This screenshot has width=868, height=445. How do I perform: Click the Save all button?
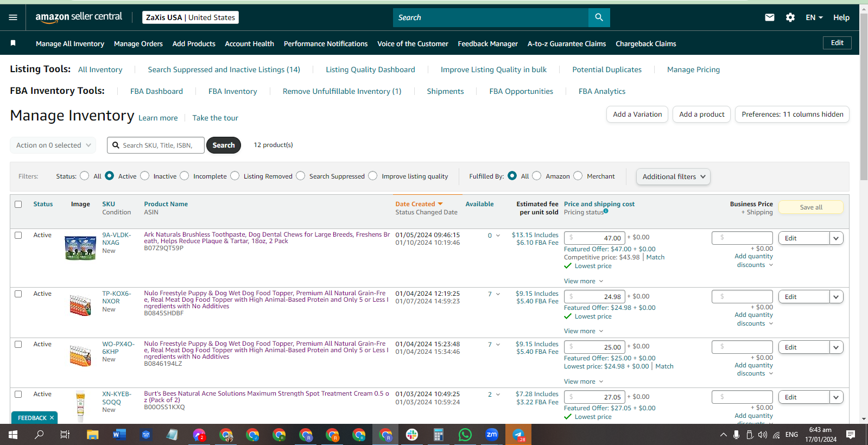[811, 207]
